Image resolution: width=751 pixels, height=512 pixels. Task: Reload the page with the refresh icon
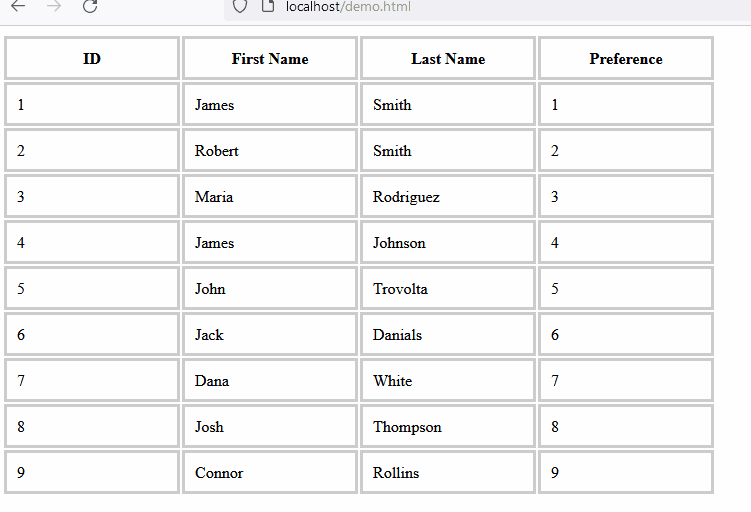[90, 6]
